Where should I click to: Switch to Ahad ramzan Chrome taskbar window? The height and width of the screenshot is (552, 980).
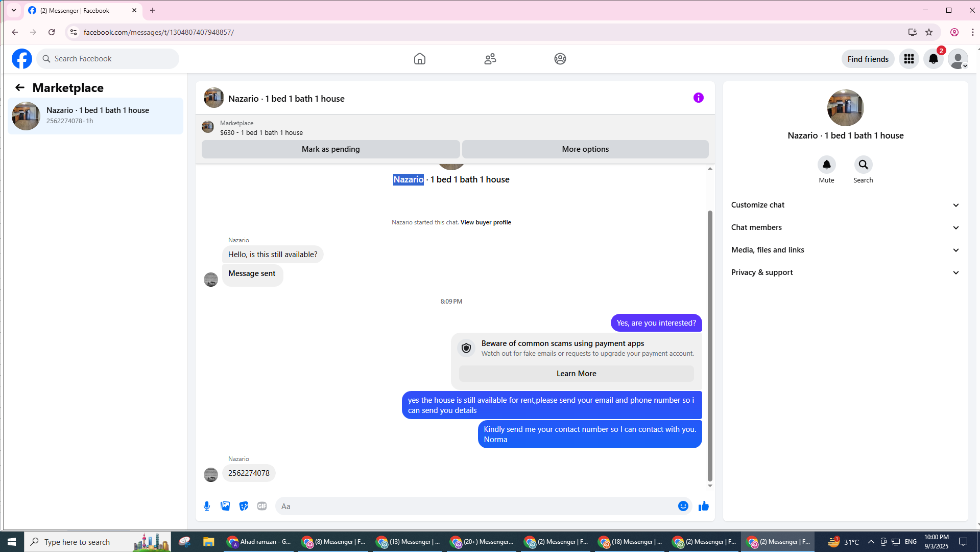pos(259,542)
